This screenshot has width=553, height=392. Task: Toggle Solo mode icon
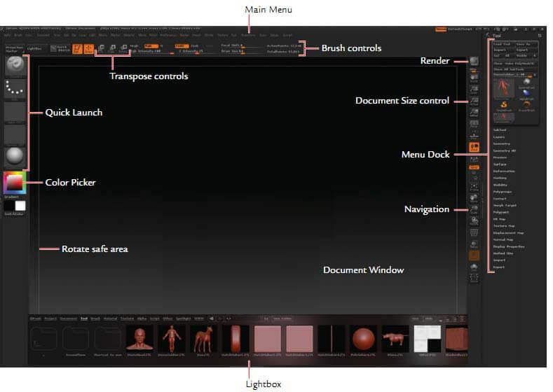point(474,267)
